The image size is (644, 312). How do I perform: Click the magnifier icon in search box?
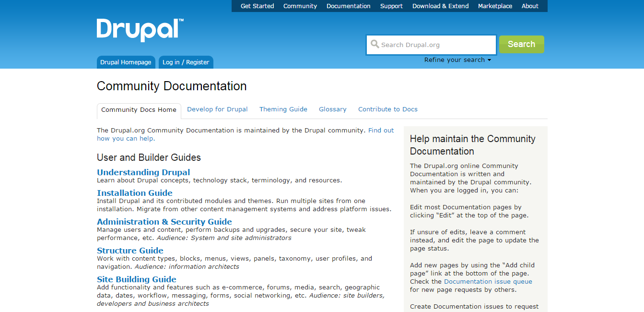pyautogui.click(x=375, y=44)
